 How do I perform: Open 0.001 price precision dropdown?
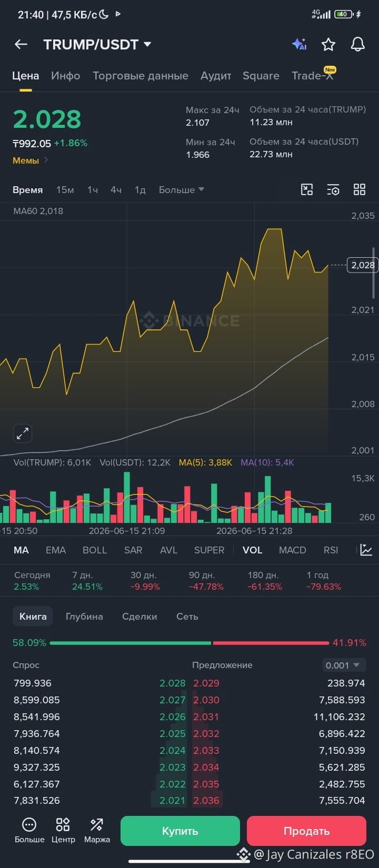point(344,665)
